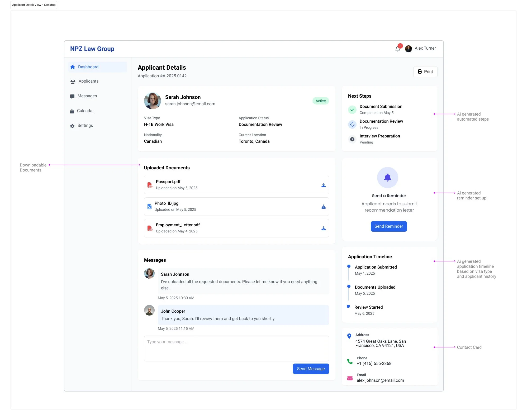Open the Calendar sidebar item

(85, 111)
